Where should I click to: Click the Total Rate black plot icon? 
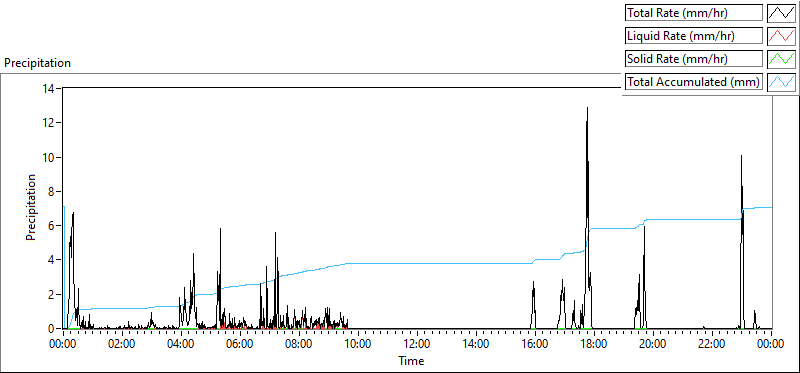point(781,13)
